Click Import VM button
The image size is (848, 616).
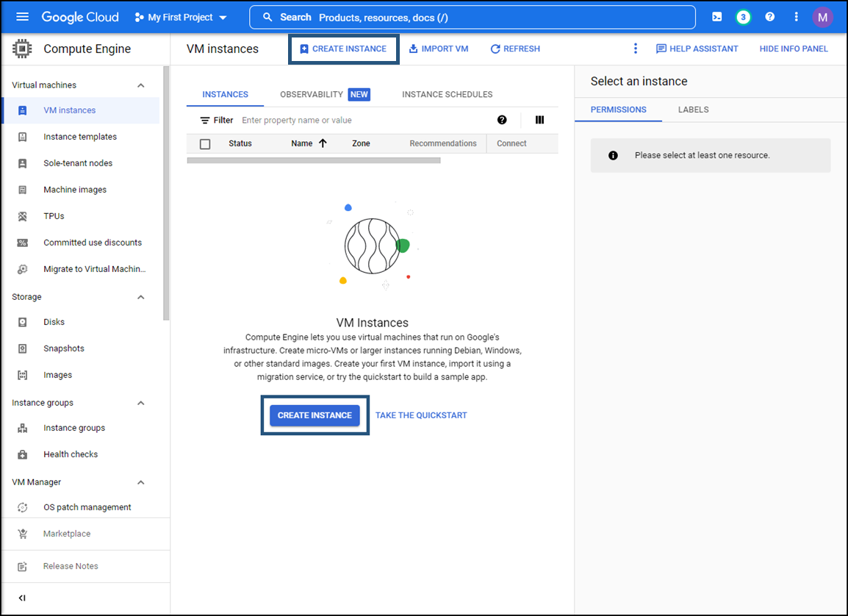click(439, 49)
